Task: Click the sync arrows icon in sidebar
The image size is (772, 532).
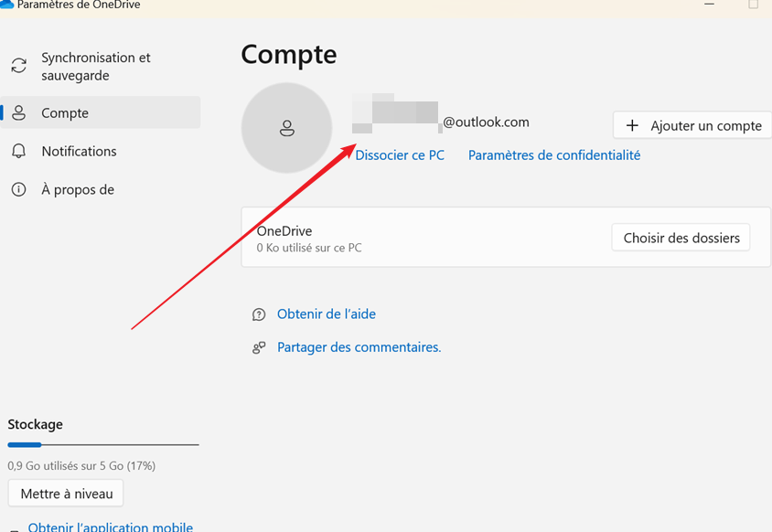Action: [x=18, y=66]
